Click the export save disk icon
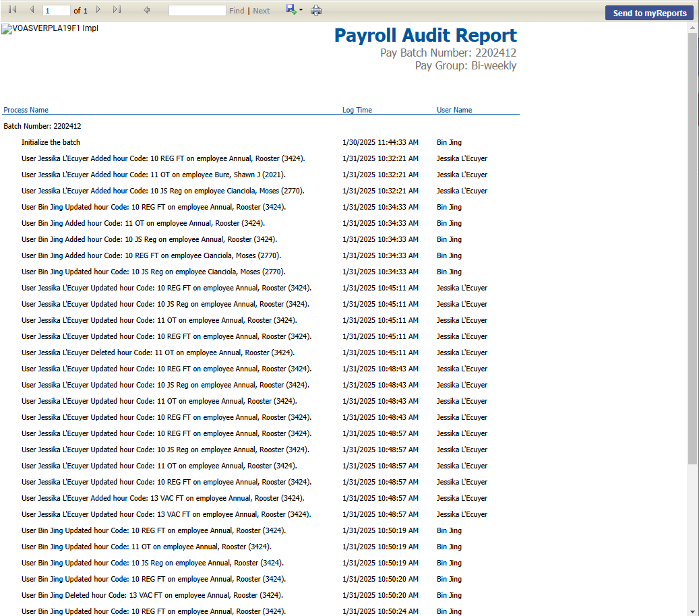Screen dimensions: 699x616 click(x=291, y=9)
